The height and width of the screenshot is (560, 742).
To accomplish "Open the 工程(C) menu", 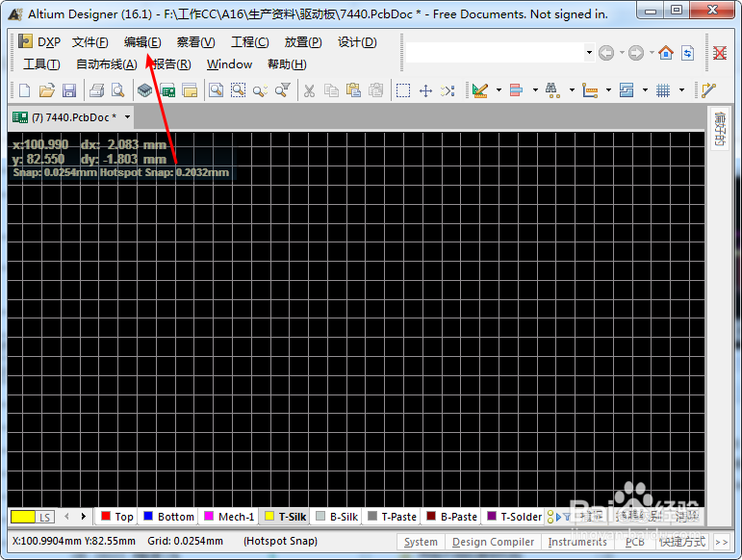I will click(x=250, y=42).
